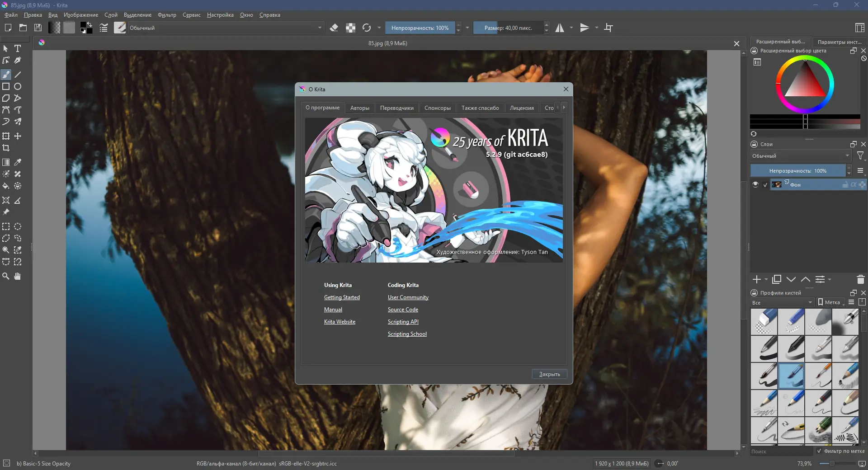Open the Обычный blending mode dropdown in toolbar
Image resolution: width=868 pixels, height=470 pixels.
click(226, 28)
